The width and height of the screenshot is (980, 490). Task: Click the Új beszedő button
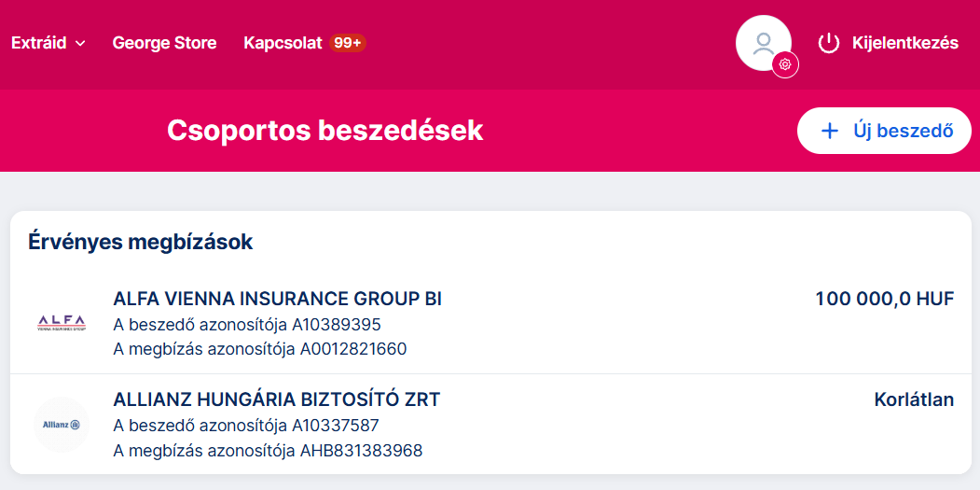[884, 131]
